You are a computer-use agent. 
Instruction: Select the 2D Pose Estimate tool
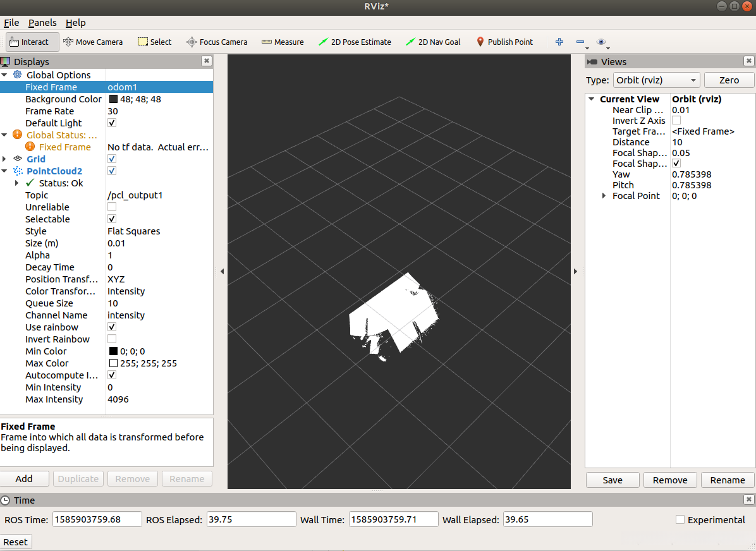point(355,42)
